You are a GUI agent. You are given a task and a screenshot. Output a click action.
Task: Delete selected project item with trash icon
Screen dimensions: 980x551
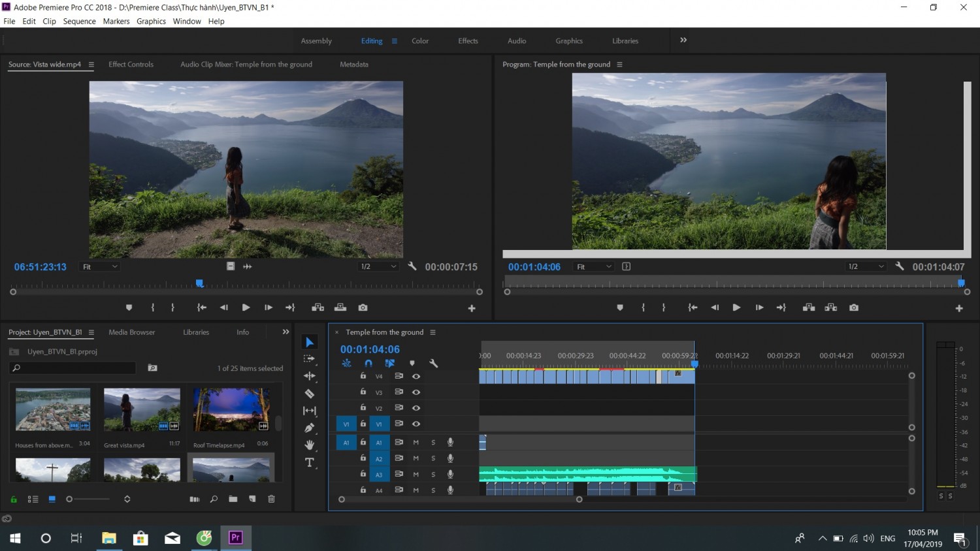point(272,499)
